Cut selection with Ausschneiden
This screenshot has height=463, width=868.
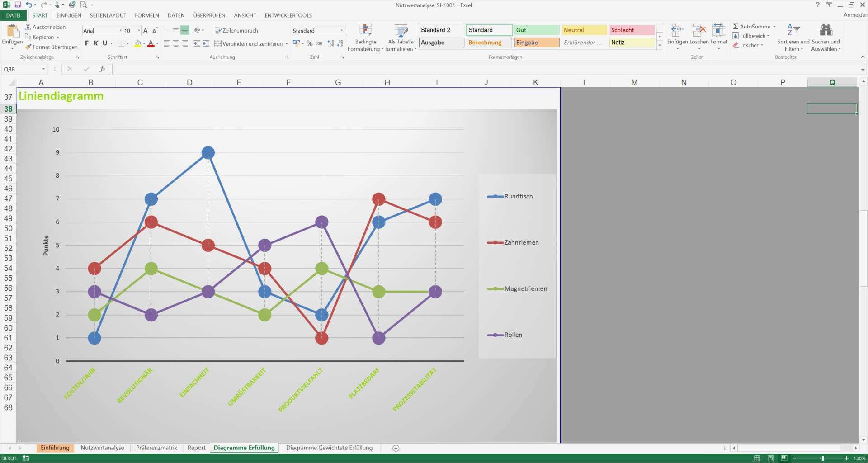(45, 27)
